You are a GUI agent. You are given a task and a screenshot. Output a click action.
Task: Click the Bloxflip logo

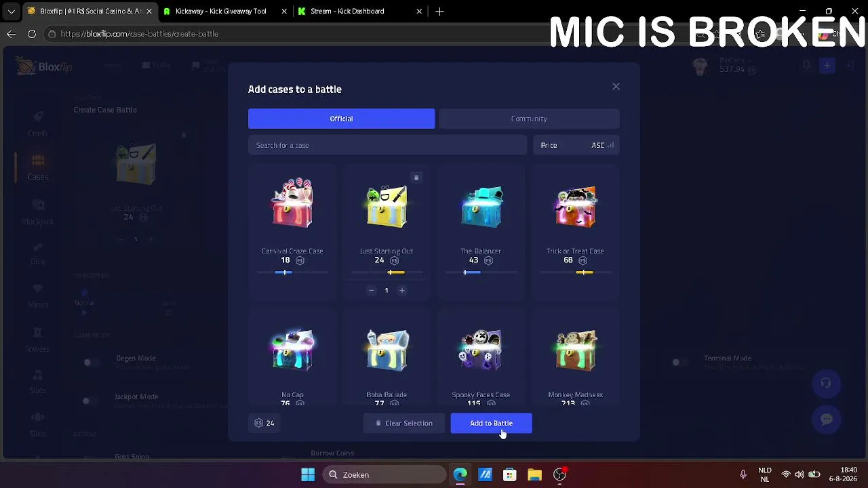[x=45, y=66]
